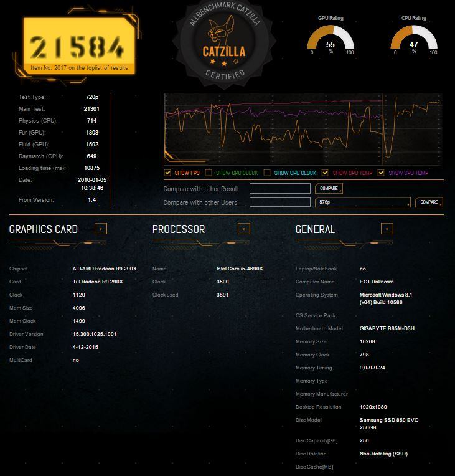This screenshot has width=455, height=476.
Task: Click COMPARE button next to 576p dropdown
Action: pos(429,202)
